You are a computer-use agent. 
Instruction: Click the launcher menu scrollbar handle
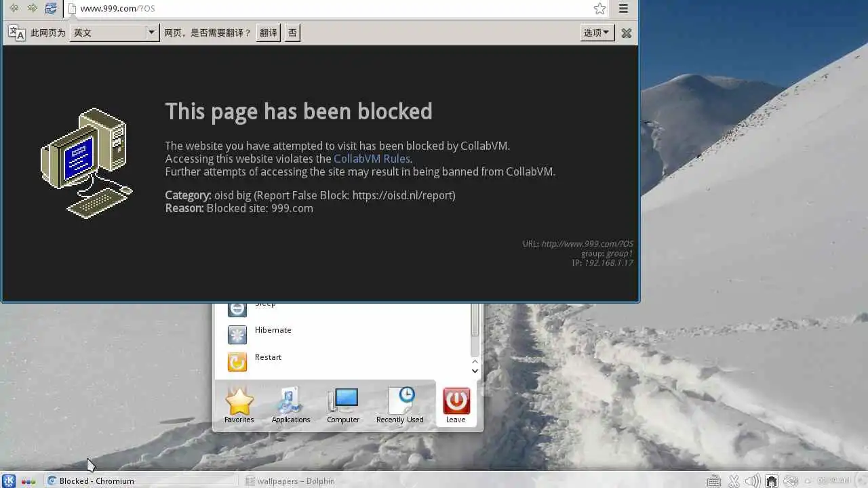point(475,320)
